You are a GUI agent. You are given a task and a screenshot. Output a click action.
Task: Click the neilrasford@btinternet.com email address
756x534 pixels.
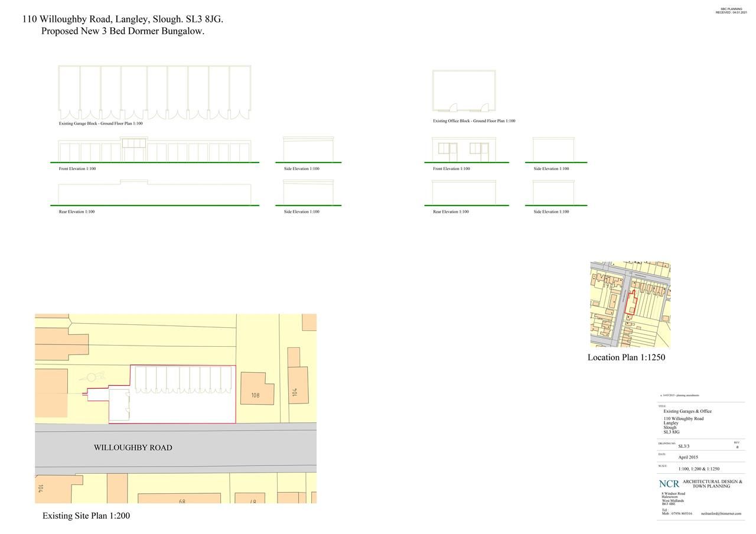pyautogui.click(x=719, y=513)
